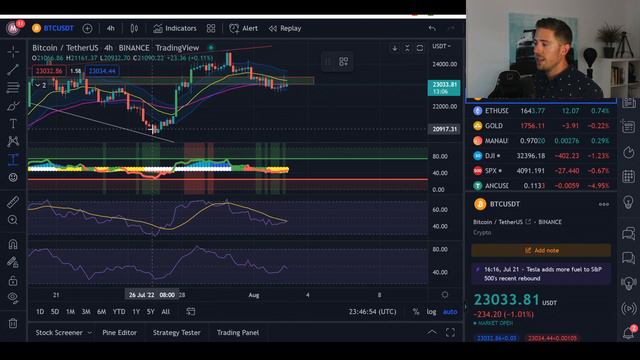The height and width of the screenshot is (360, 640).
Task: Expand the Stock Screener dropdown
Action: 63,333
